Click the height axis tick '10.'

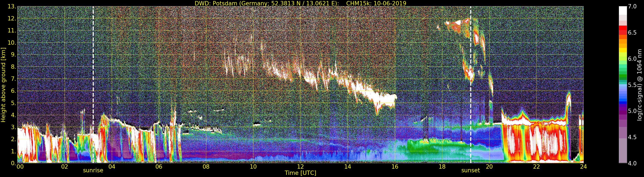(x=12, y=43)
